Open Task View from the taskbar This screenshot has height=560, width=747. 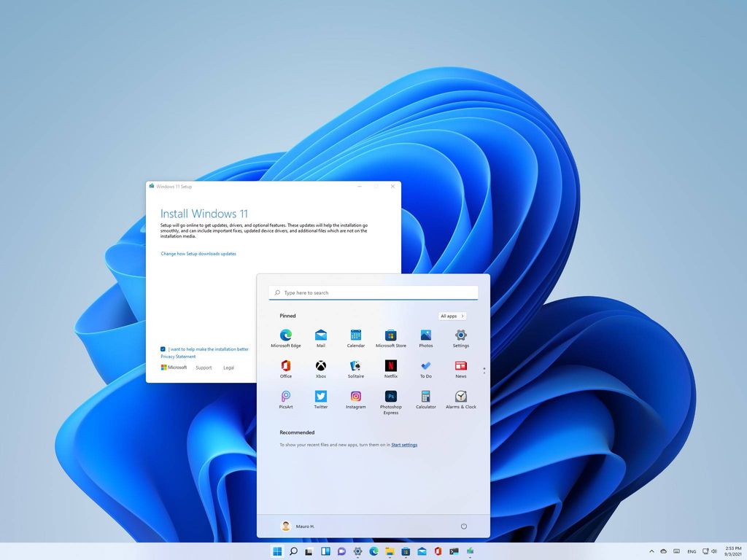click(325, 551)
